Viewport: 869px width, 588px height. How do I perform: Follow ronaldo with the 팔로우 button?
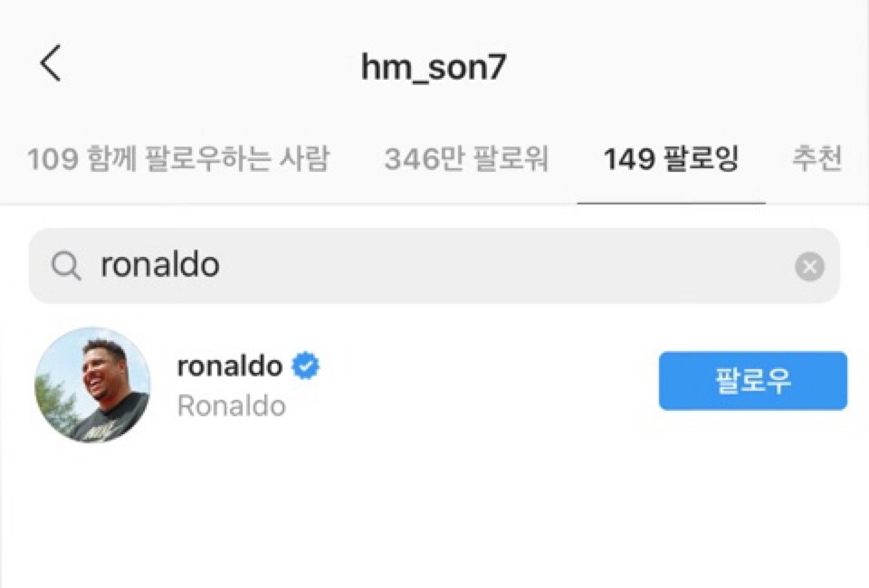click(x=752, y=381)
